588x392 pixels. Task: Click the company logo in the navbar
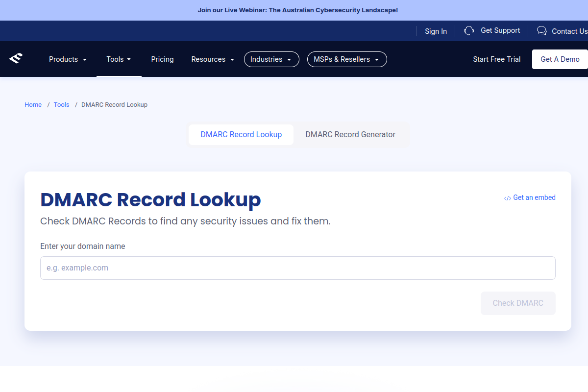pos(16,58)
